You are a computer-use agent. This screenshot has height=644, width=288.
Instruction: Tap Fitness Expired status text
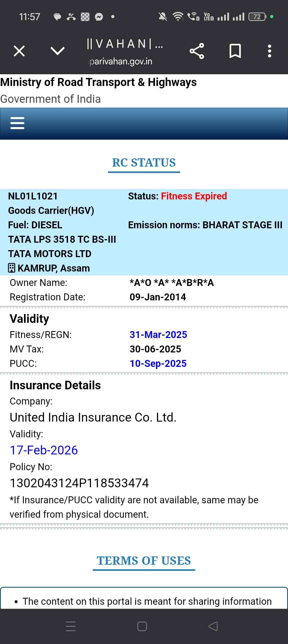point(194,196)
